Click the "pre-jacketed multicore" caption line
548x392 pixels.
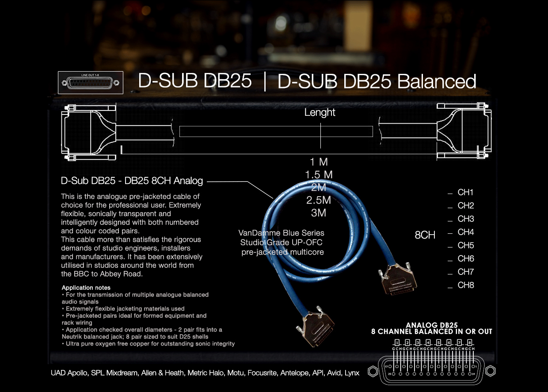coord(283,252)
